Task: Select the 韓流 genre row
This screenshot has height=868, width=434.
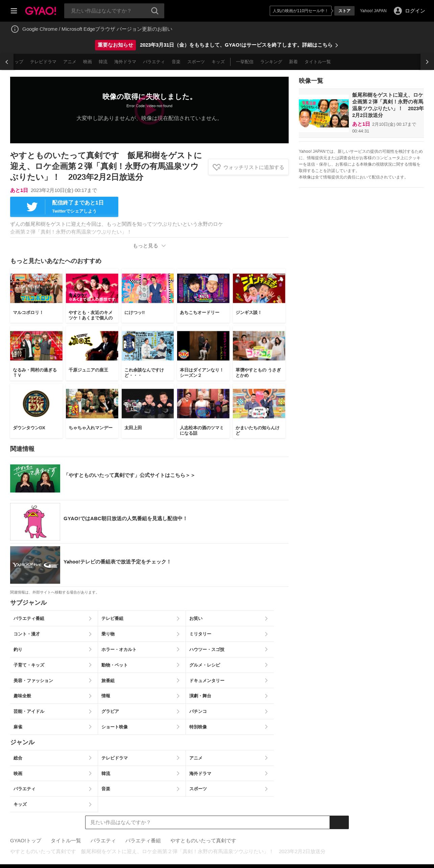Action: [x=142, y=773]
